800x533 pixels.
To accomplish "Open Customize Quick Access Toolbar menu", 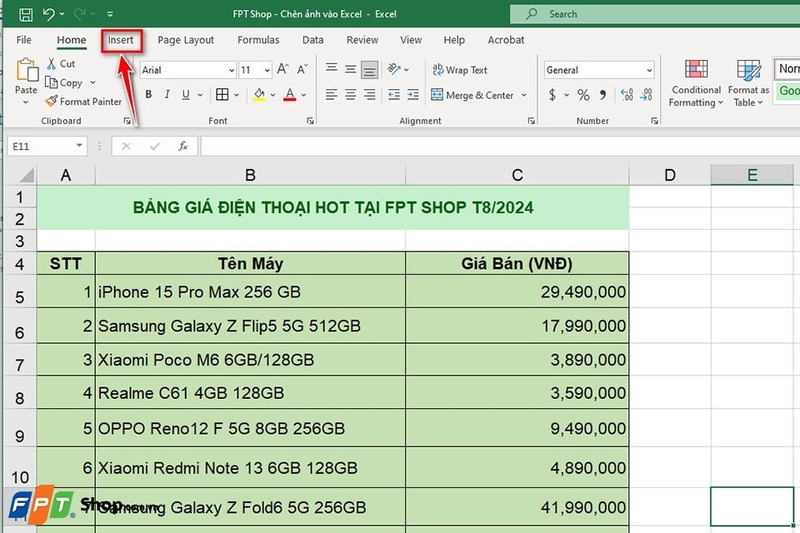I will point(110,14).
